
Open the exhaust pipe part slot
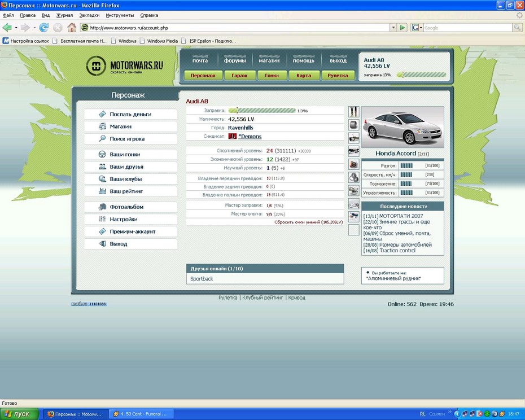[353, 138]
